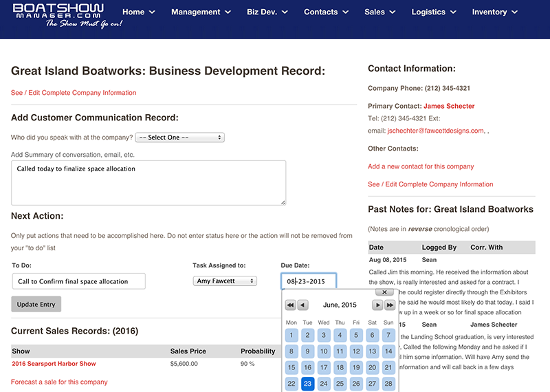Select June 2 in the calendar
Viewport: 550px width, 392px height.
pyautogui.click(x=307, y=335)
